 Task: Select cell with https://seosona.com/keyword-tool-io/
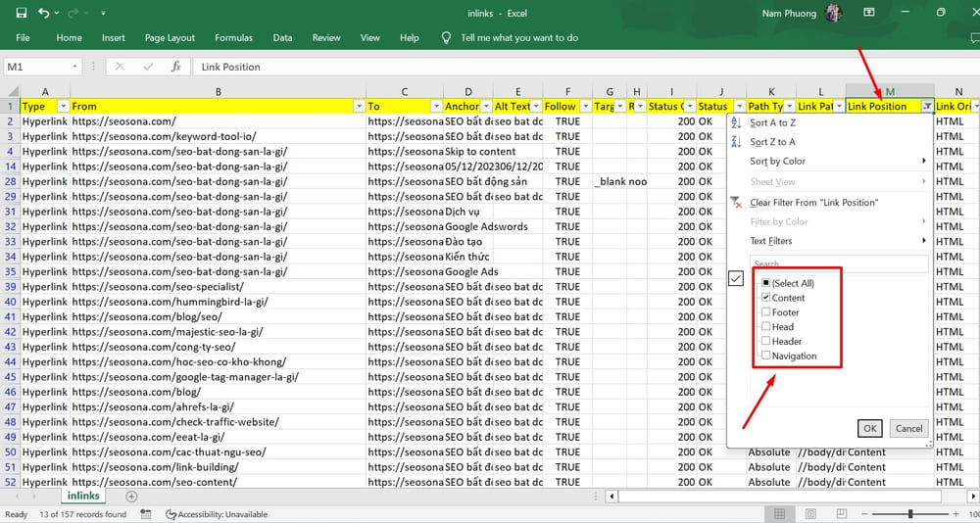pyautogui.click(x=218, y=136)
